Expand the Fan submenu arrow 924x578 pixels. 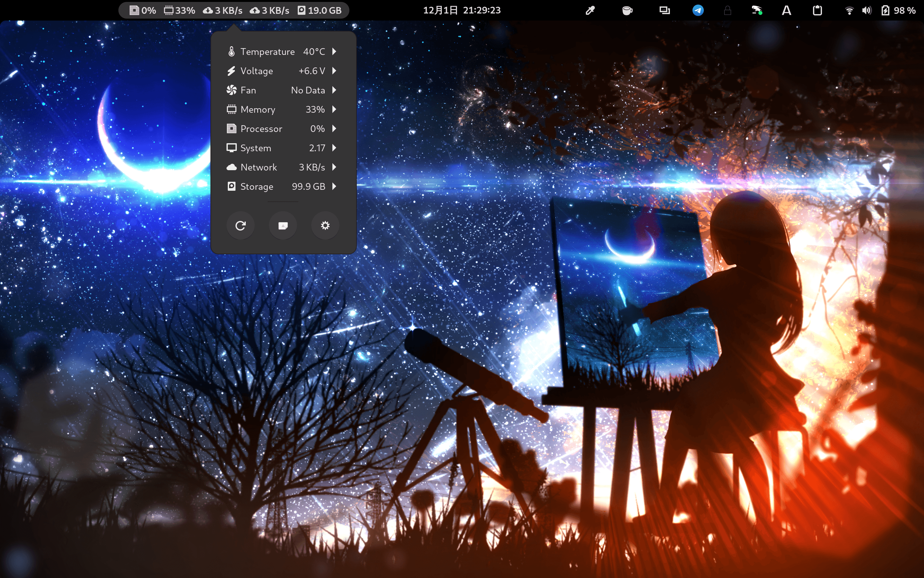click(334, 90)
